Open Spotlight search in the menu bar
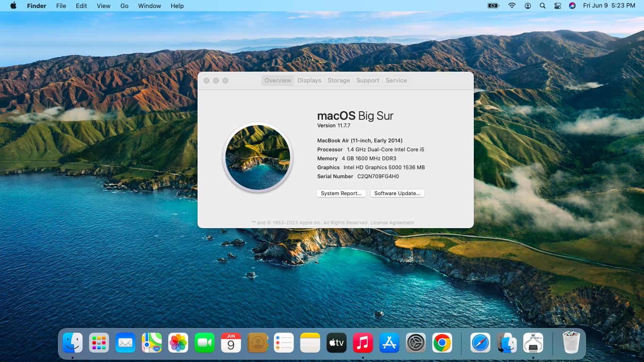Image resolution: width=644 pixels, height=362 pixels. (543, 6)
